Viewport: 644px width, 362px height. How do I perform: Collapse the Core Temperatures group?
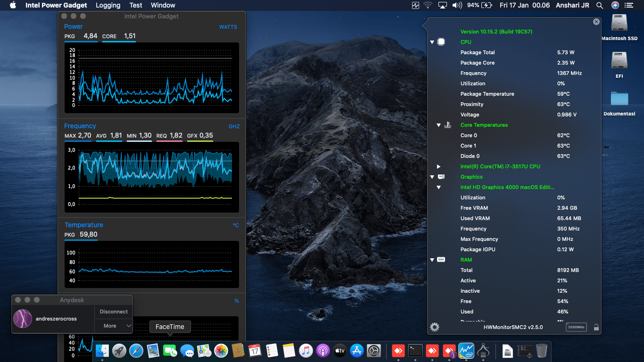[438, 125]
